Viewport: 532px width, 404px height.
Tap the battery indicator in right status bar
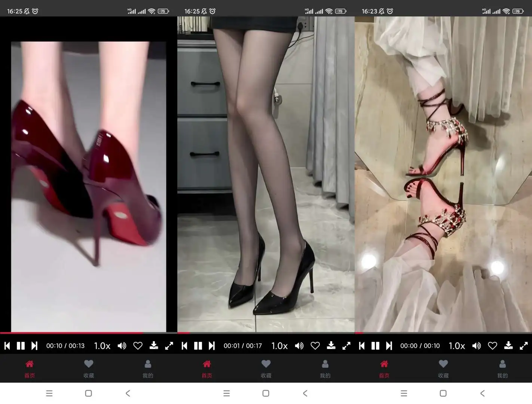(x=518, y=11)
